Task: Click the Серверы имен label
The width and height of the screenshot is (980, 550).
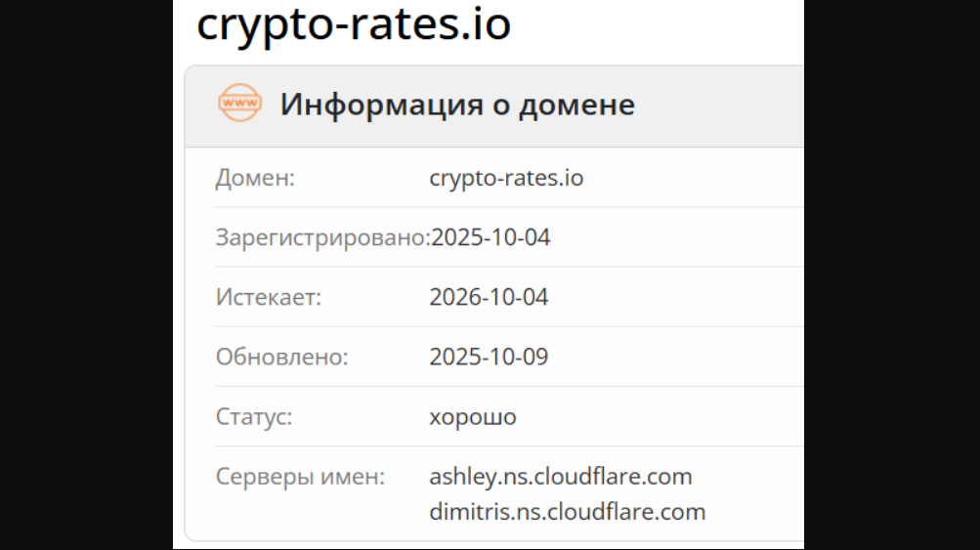Action: [x=300, y=477]
